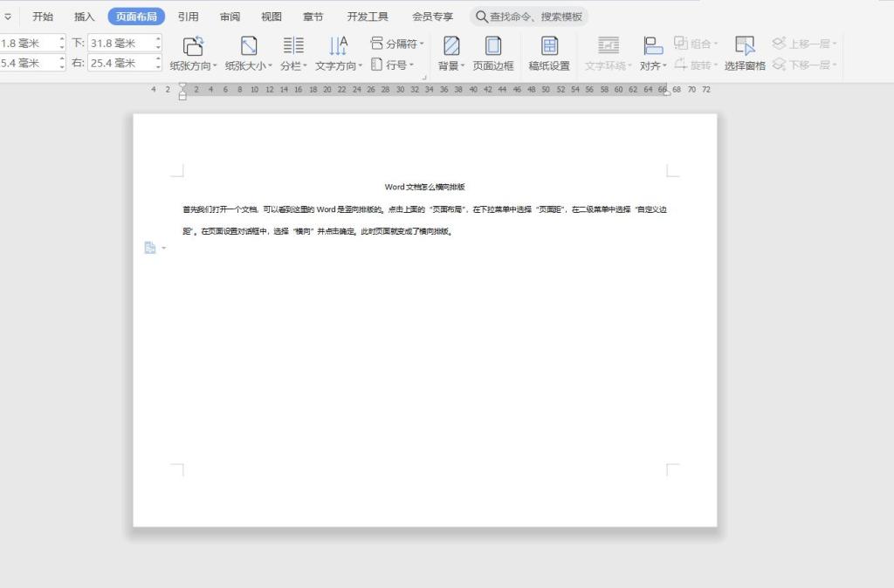Image resolution: width=894 pixels, height=588 pixels.
Task: Click the 对齐 (align) icon
Action: tap(653, 46)
